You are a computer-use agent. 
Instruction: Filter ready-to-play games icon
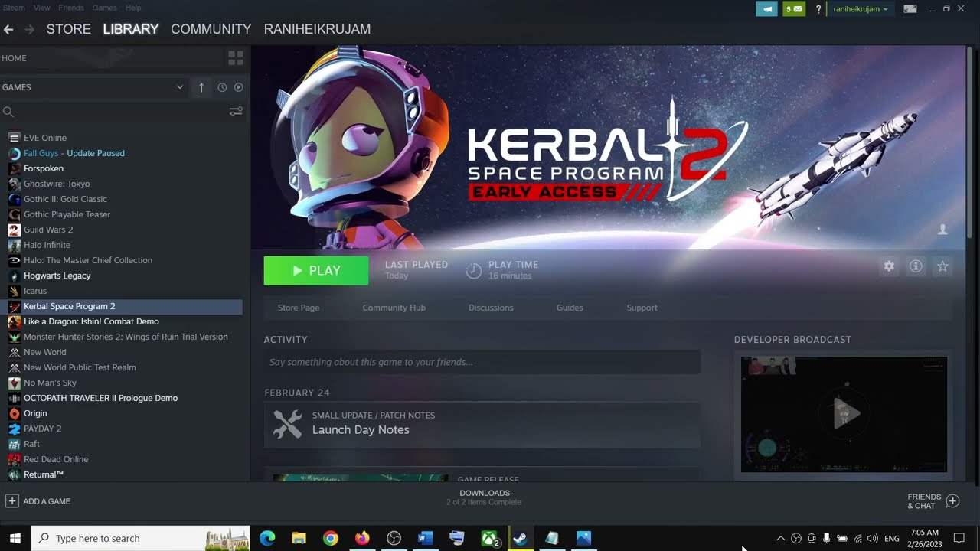click(x=239, y=87)
